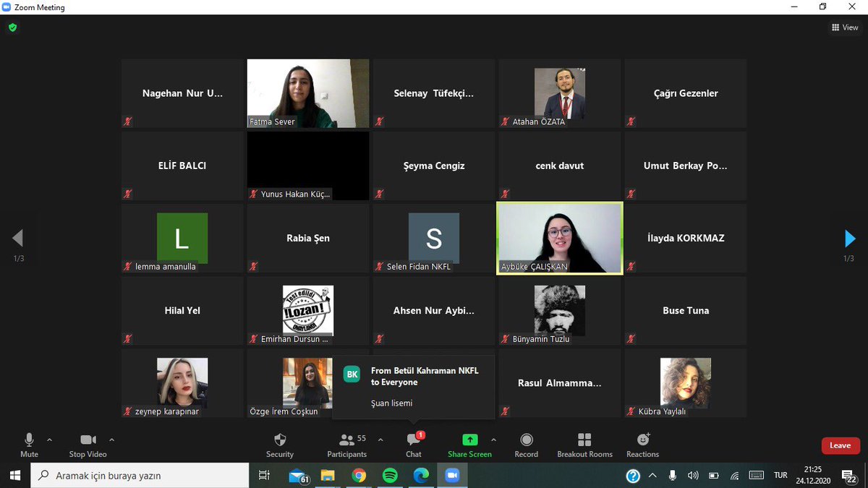Image resolution: width=868 pixels, height=488 pixels.
Task: Open the taskbar clock showing 21:25
Action: click(x=813, y=476)
